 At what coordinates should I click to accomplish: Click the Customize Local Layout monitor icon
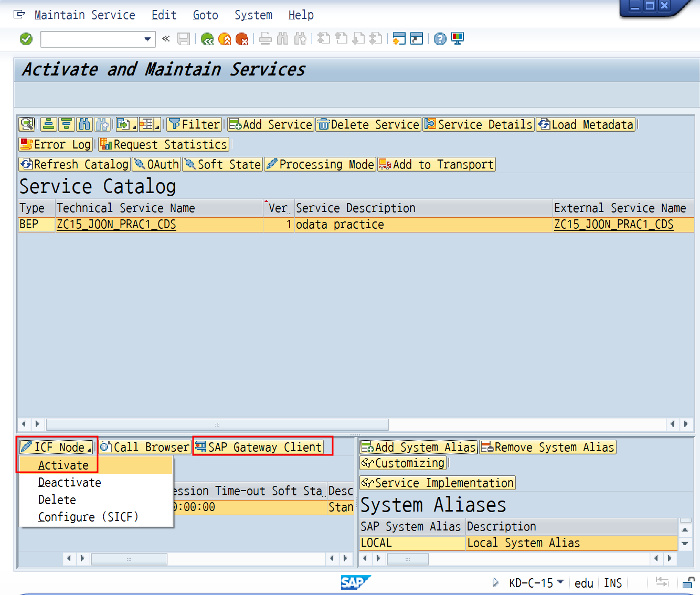tap(458, 39)
